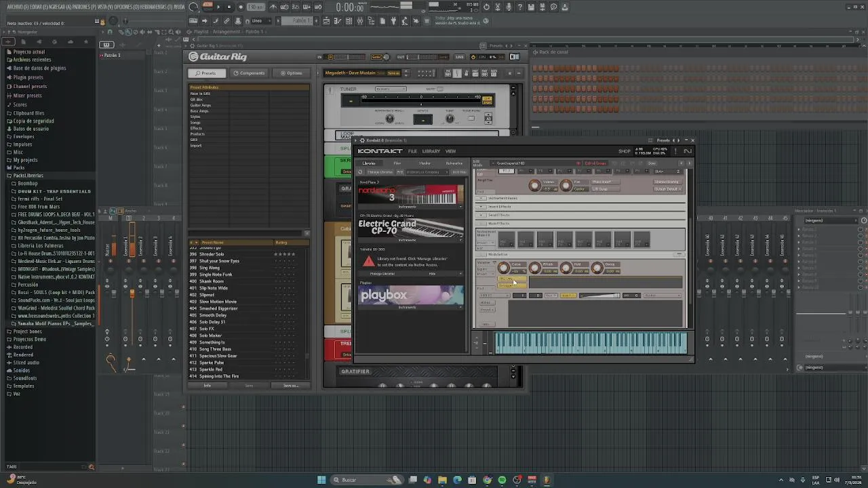Image resolution: width=868 pixels, height=488 pixels.
Task: Click Guitar Rig NI logo icon
Action: (515, 57)
